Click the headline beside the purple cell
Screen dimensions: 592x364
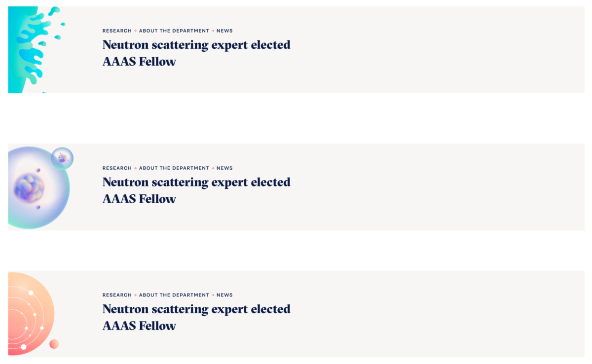196,190
